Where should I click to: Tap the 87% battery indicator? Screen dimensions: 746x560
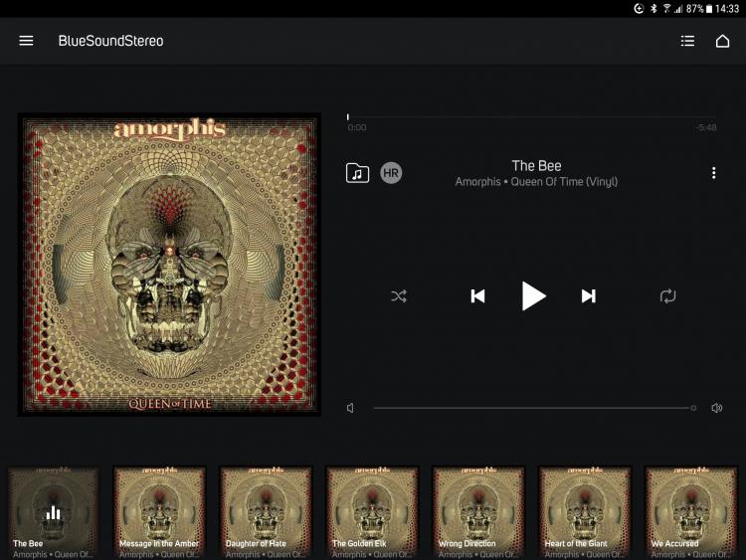tap(699, 9)
